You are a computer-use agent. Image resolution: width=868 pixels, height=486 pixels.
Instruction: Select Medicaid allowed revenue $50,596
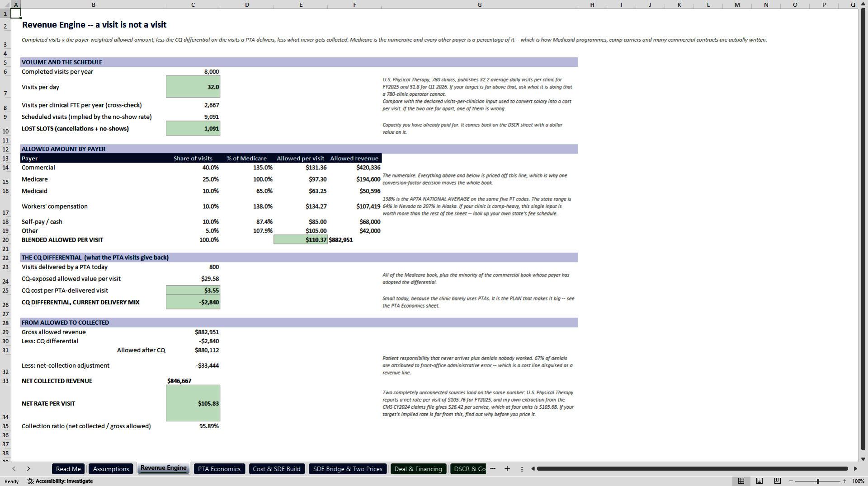355,191
